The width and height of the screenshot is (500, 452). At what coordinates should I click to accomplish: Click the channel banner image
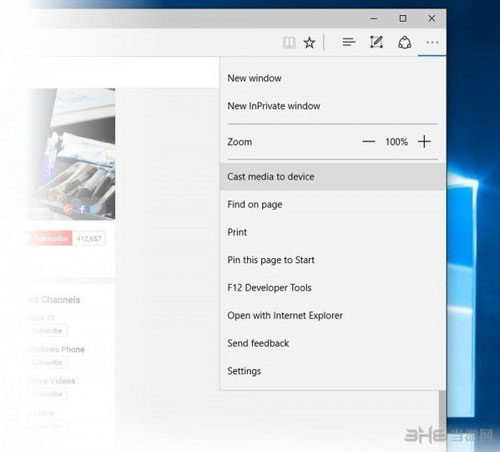point(70,153)
